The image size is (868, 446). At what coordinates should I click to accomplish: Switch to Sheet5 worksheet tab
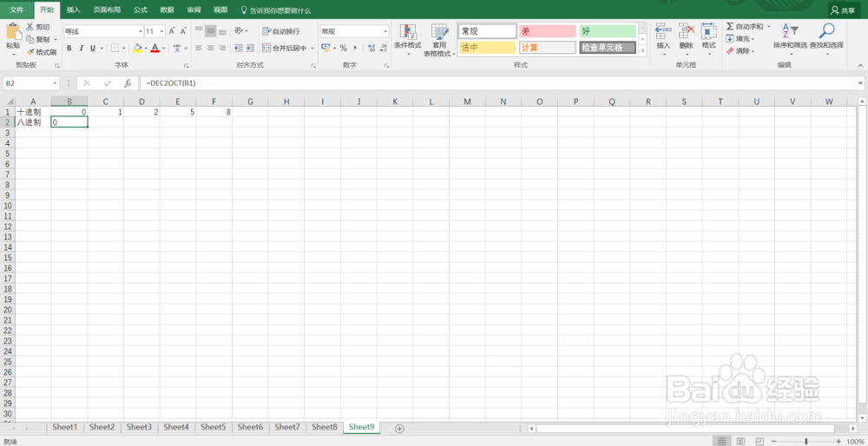pos(214,427)
